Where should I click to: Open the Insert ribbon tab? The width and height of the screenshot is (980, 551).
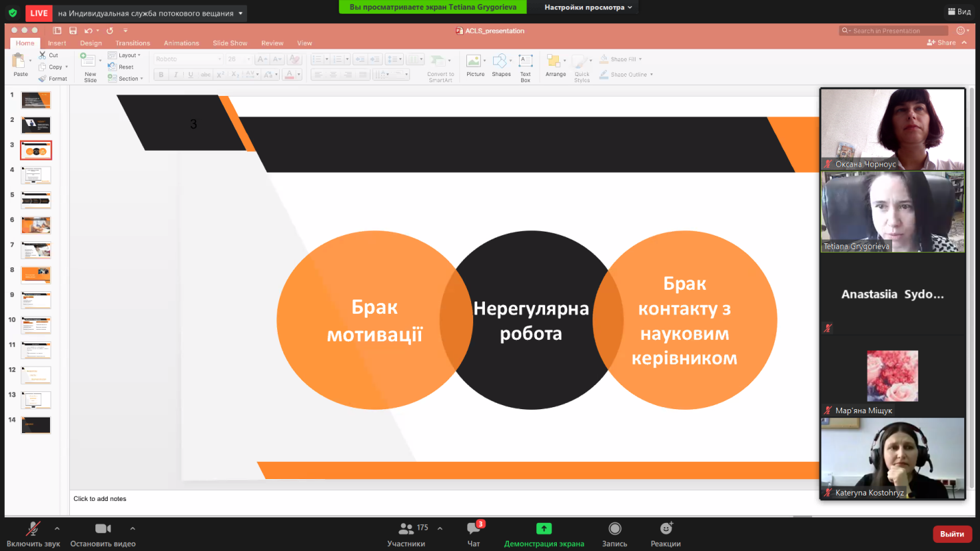(x=57, y=43)
